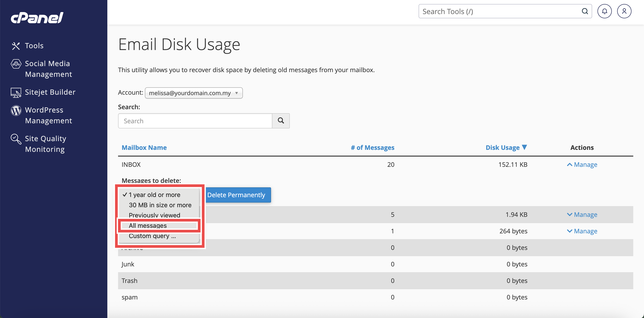This screenshot has height=318, width=644.
Task: Open the user account icon
Action: [624, 11]
